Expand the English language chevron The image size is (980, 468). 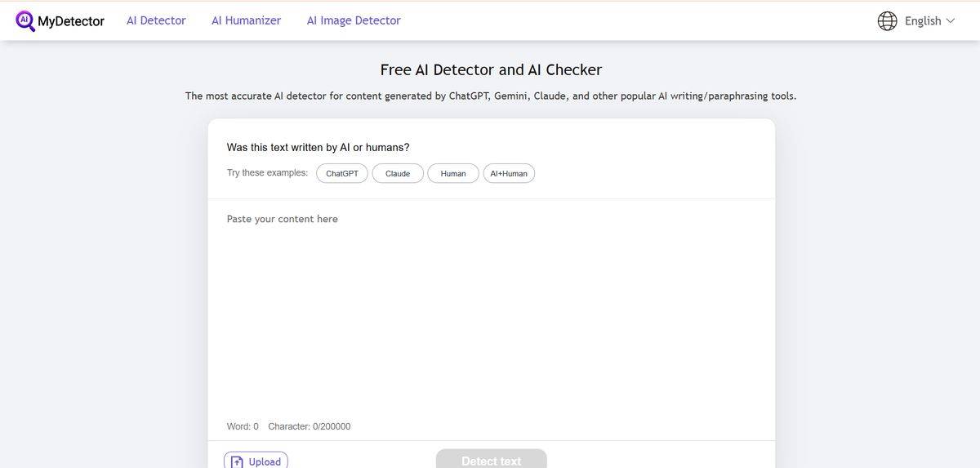coord(950,20)
